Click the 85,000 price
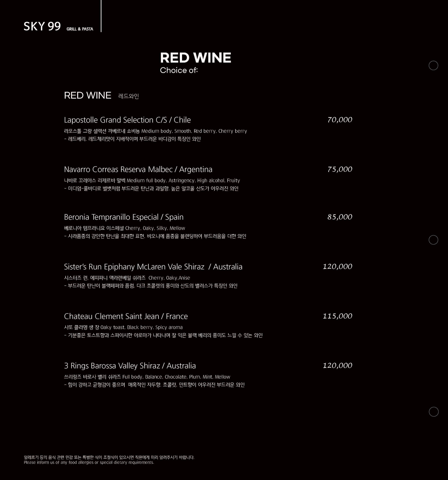448x480 pixels. pos(340,217)
